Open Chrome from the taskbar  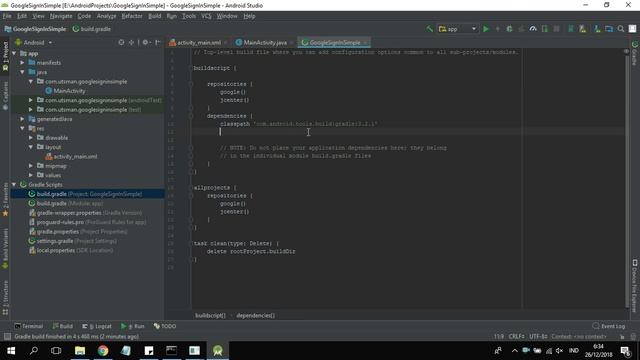(103, 351)
